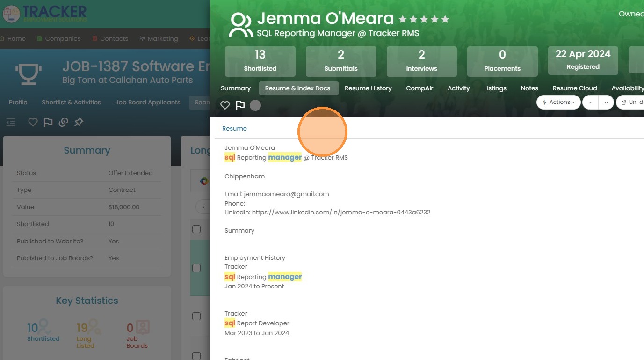The image size is (644, 360).
Task: Set candidate rating to three stars
Action: click(424, 19)
